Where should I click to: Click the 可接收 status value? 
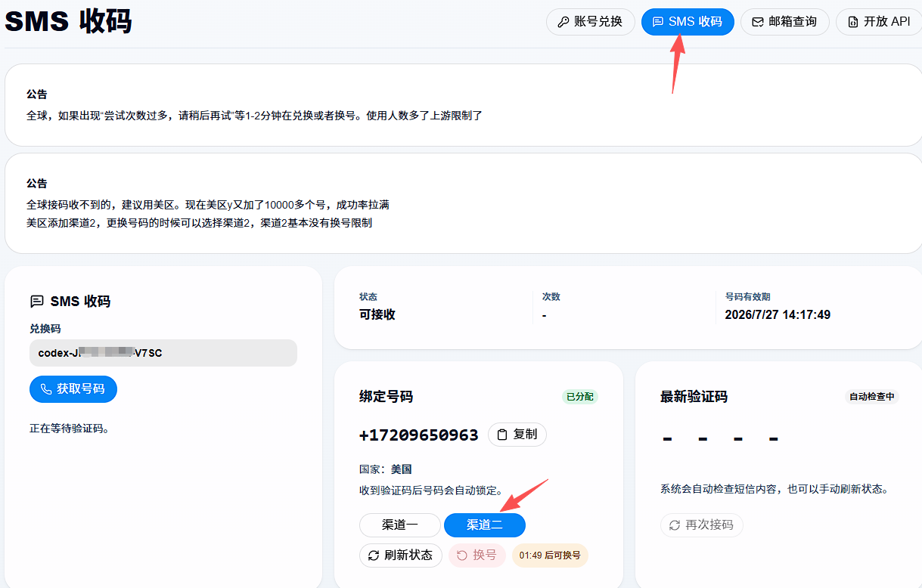click(377, 315)
